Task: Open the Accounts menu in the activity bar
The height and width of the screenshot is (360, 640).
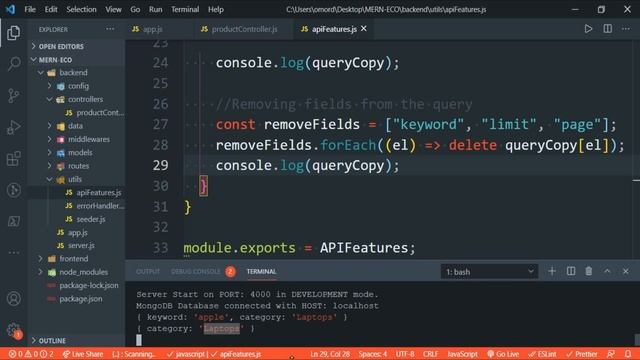Action: [x=13, y=298]
